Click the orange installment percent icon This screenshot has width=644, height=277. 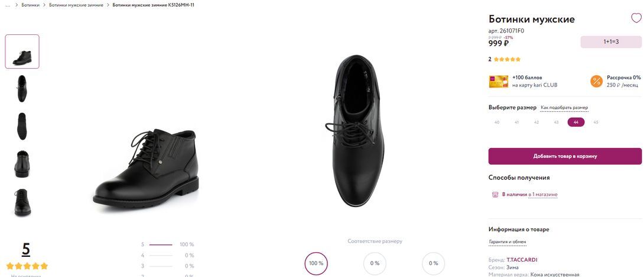(596, 81)
